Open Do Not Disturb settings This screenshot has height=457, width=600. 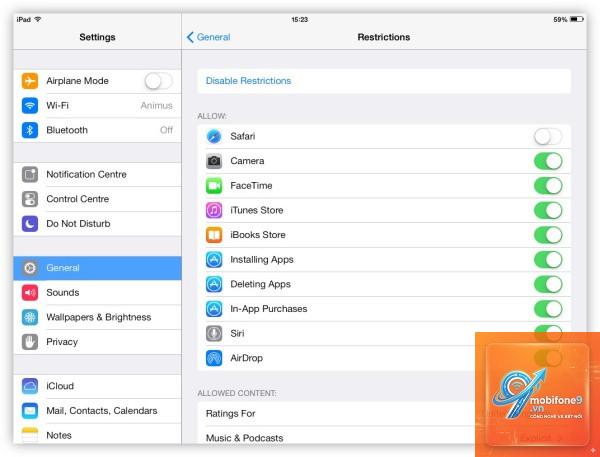pos(97,224)
